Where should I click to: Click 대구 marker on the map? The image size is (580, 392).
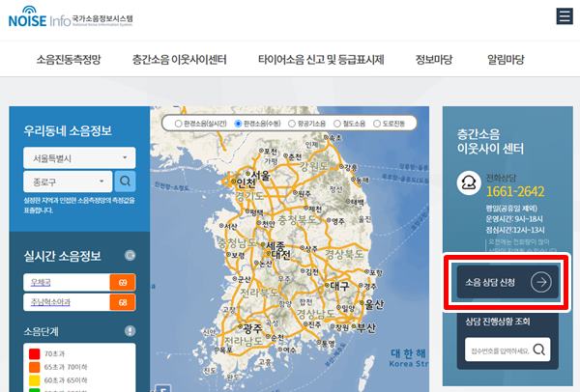click(337, 285)
